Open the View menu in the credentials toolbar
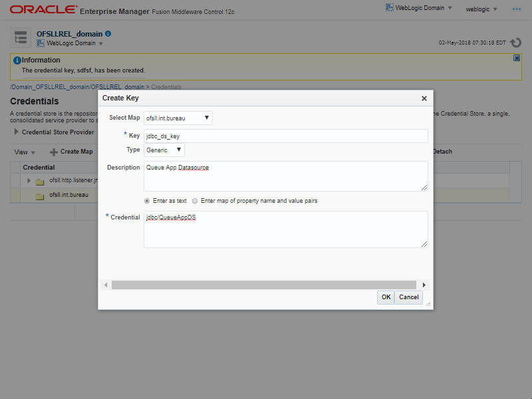 (x=25, y=152)
